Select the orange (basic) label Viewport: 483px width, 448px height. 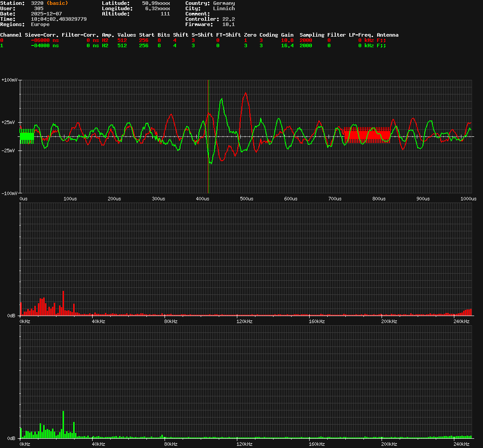(57, 3)
